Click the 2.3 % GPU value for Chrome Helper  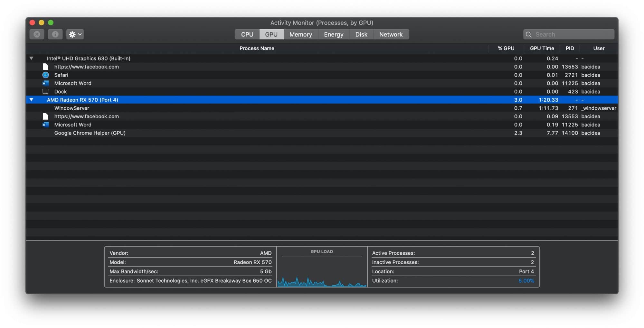click(518, 133)
